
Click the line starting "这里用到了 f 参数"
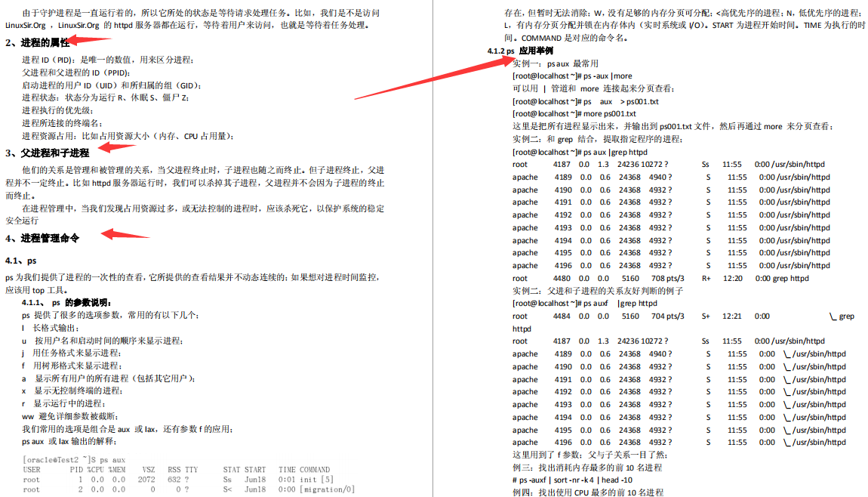[589, 455]
